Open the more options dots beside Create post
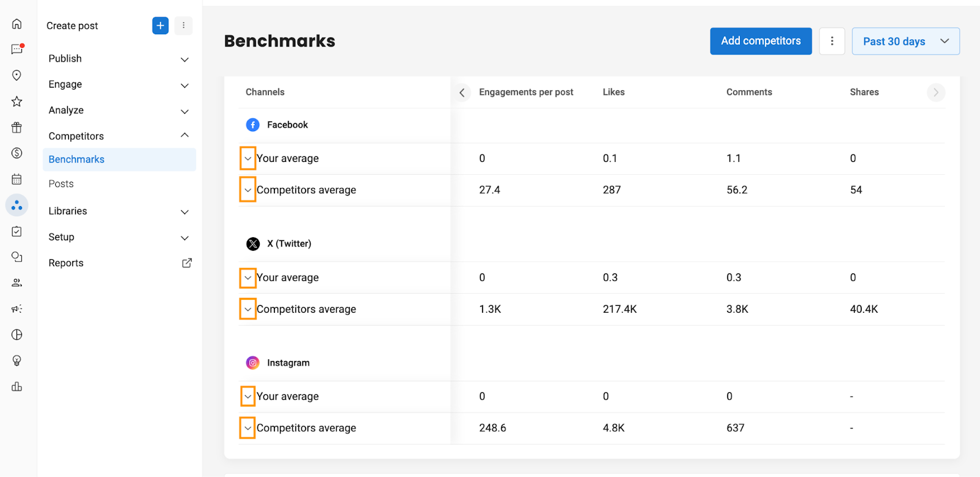This screenshot has width=980, height=477. [x=183, y=26]
